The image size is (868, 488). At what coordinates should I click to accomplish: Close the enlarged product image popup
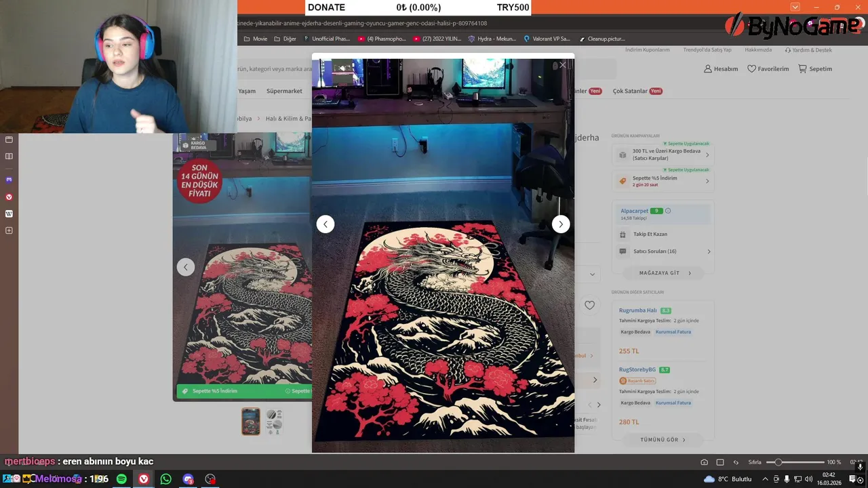tap(562, 65)
